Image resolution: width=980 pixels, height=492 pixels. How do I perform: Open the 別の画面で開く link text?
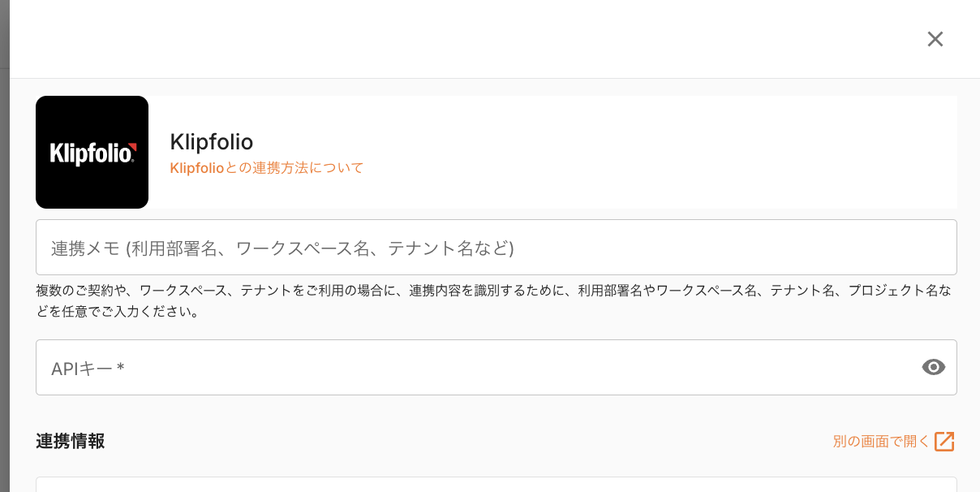coord(881,442)
